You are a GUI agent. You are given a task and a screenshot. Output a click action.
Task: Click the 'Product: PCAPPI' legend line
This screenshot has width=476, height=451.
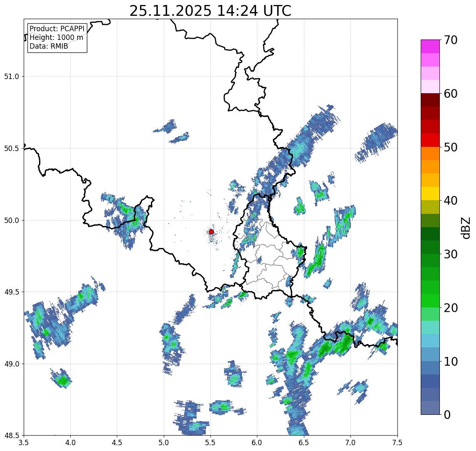[x=57, y=29]
